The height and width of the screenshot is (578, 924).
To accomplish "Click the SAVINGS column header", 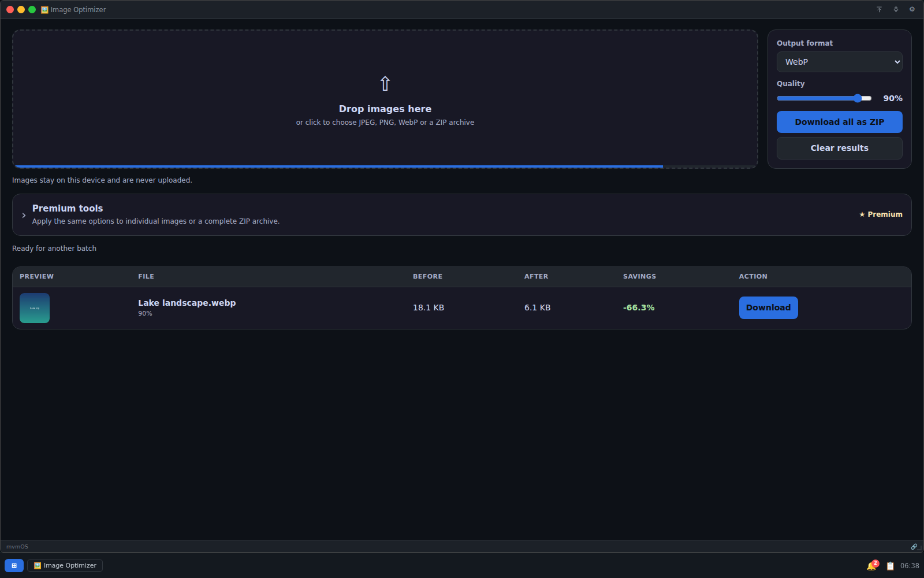I will [x=639, y=276].
